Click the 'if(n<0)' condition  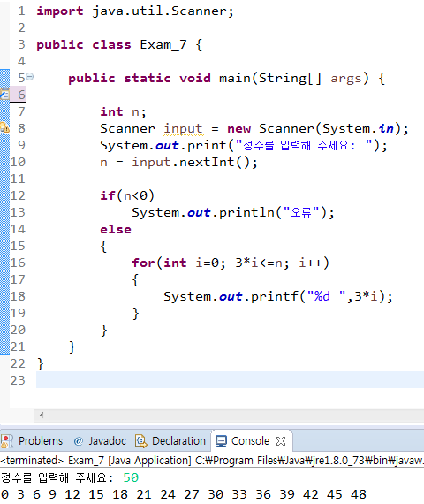pos(127,195)
